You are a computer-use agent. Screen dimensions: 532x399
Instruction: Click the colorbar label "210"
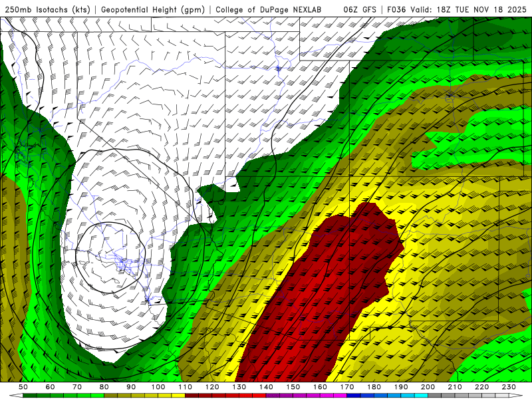click(x=455, y=387)
